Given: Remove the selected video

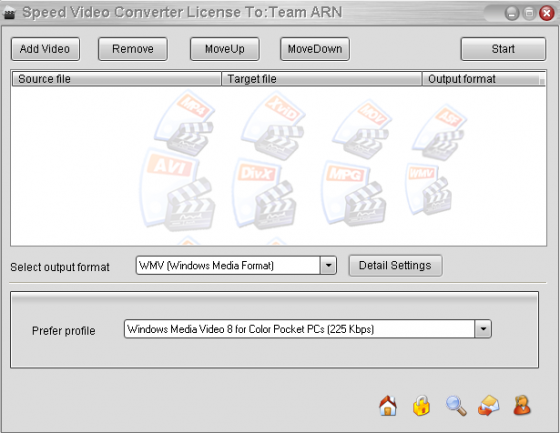Looking at the screenshot, I should coord(132,49).
